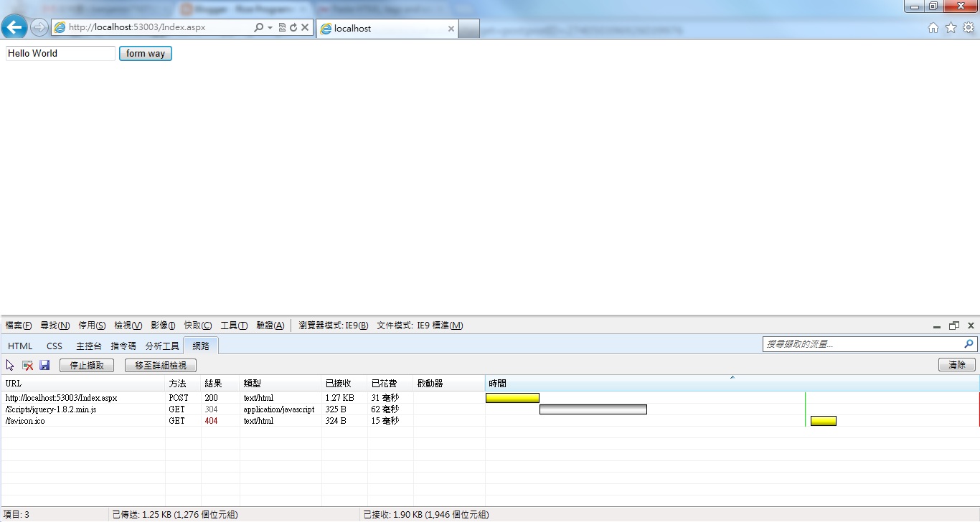This screenshot has width=980, height=522.
Task: Switch to the CSS tab in dev tools
Action: [x=55, y=346]
